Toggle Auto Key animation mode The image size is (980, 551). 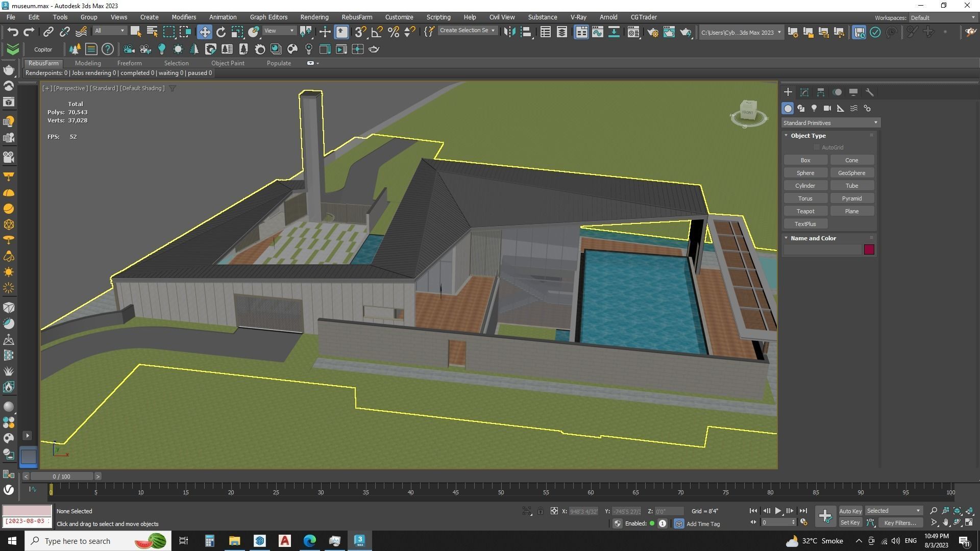tap(850, 511)
